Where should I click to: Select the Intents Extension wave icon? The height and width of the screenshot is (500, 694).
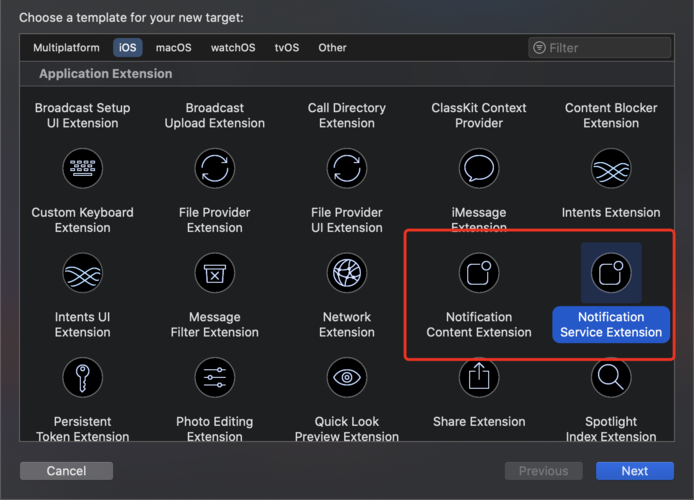pyautogui.click(x=611, y=169)
